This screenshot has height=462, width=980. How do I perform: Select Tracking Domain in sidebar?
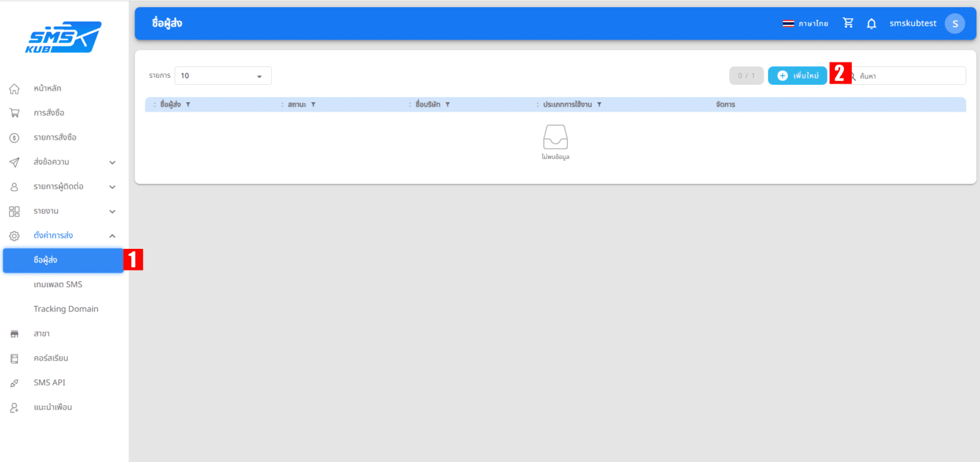pos(66,309)
